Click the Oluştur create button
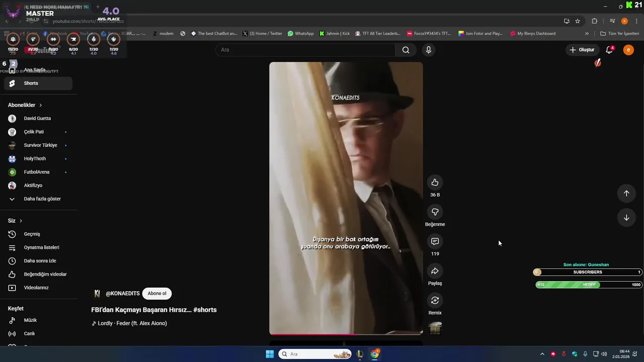The width and height of the screenshot is (644, 362). (582, 50)
